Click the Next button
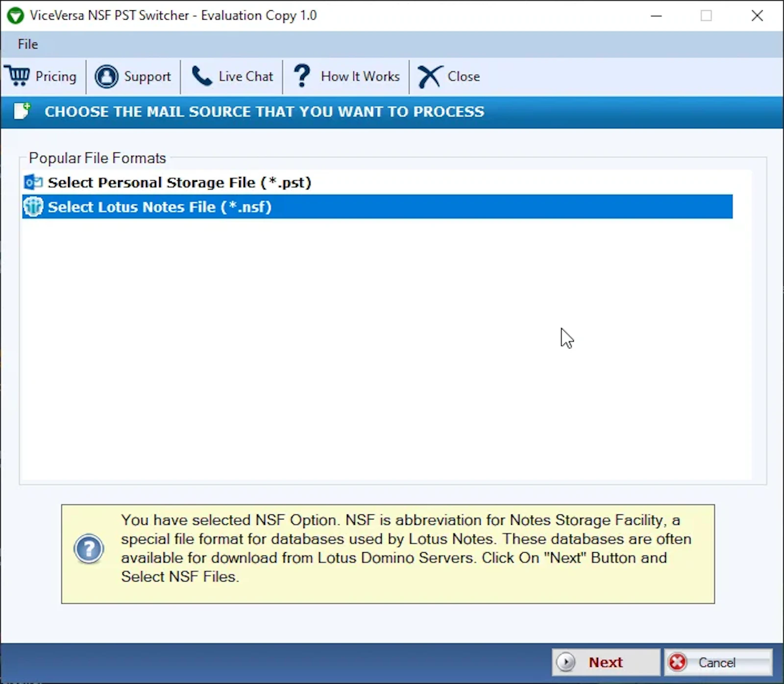Viewport: 784px width, 684px height. (606, 662)
